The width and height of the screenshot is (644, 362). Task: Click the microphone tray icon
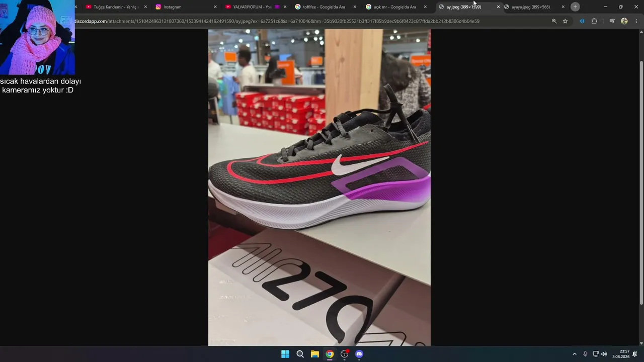coord(585,354)
